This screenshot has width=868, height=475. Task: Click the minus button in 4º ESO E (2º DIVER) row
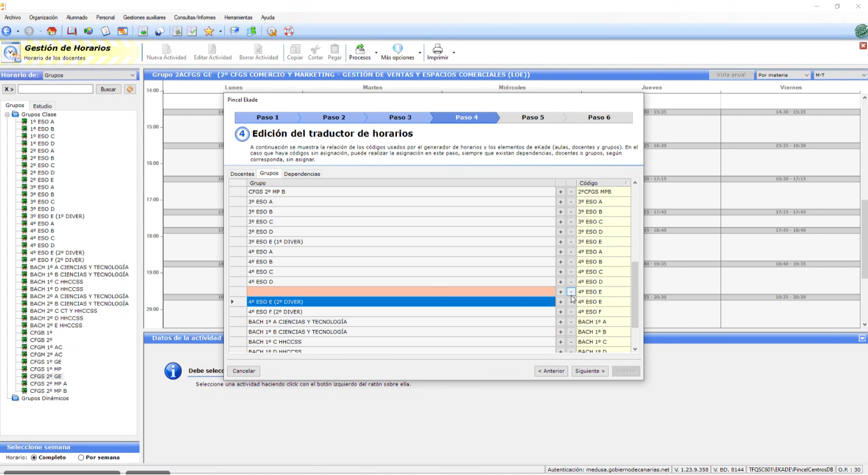coord(571,302)
